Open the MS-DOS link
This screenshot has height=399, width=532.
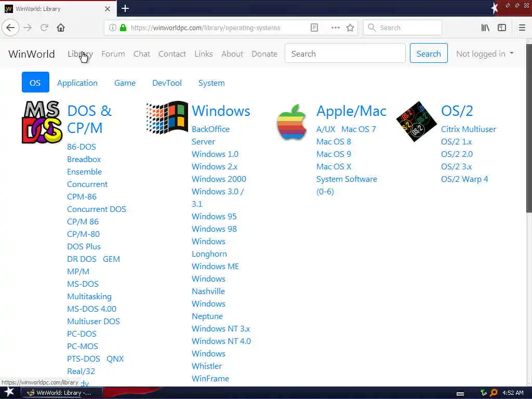tap(83, 284)
